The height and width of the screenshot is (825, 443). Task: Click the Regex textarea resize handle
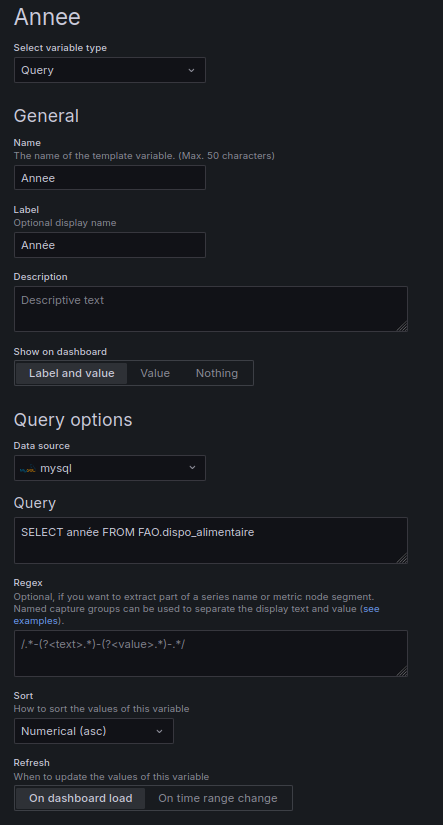[x=402, y=671]
